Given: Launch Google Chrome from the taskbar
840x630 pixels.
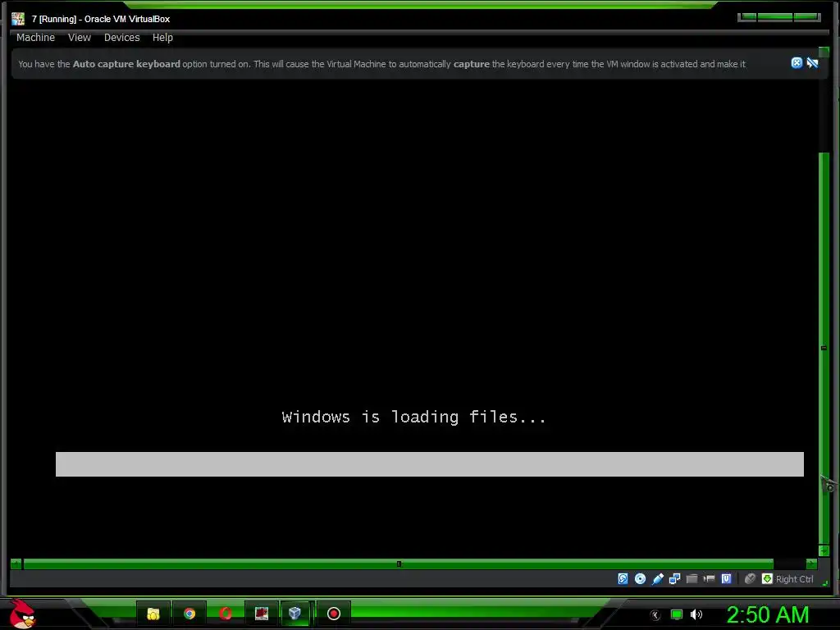Looking at the screenshot, I should click(189, 614).
